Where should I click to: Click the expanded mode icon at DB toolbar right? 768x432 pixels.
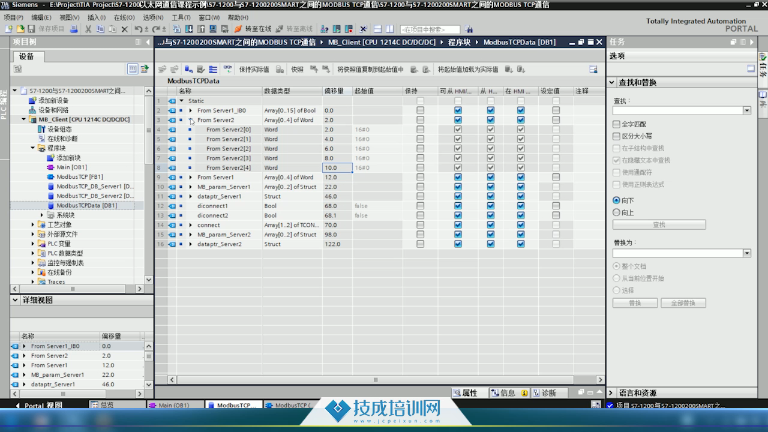(x=593, y=70)
